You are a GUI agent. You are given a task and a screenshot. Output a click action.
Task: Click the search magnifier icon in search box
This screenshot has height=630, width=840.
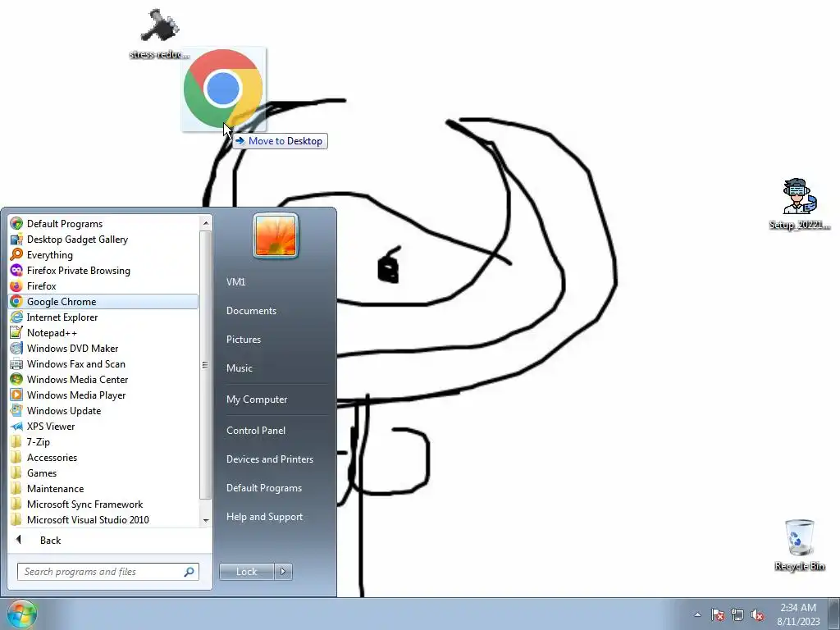(x=189, y=572)
